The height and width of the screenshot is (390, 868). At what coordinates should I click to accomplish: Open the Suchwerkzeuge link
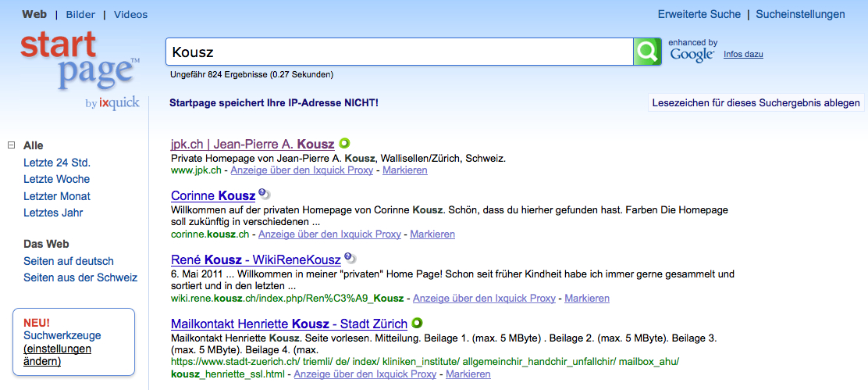point(62,336)
